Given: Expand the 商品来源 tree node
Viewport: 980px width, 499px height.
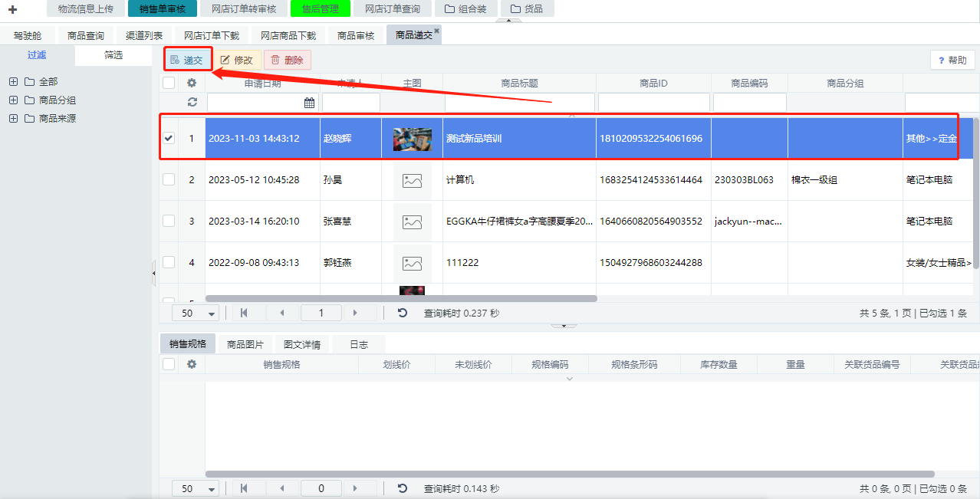Looking at the screenshot, I should click(13, 118).
